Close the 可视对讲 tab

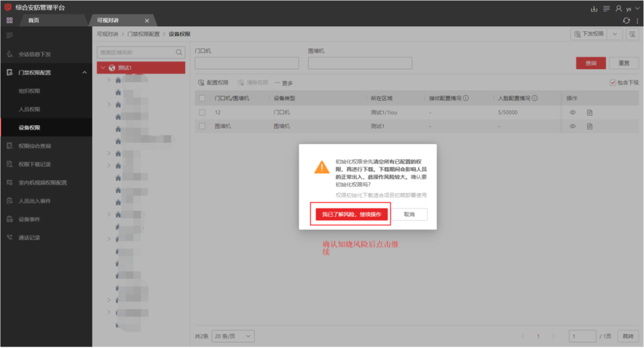pyautogui.click(x=147, y=20)
